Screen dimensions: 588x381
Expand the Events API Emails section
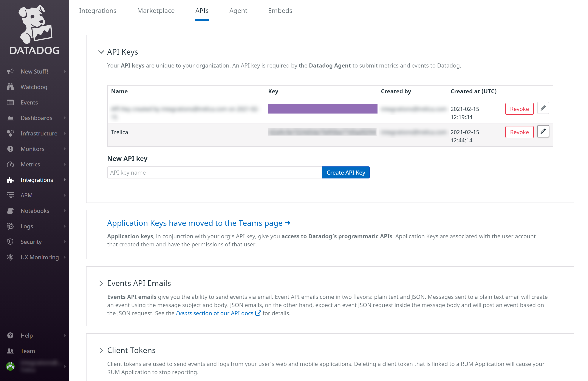[x=101, y=283]
